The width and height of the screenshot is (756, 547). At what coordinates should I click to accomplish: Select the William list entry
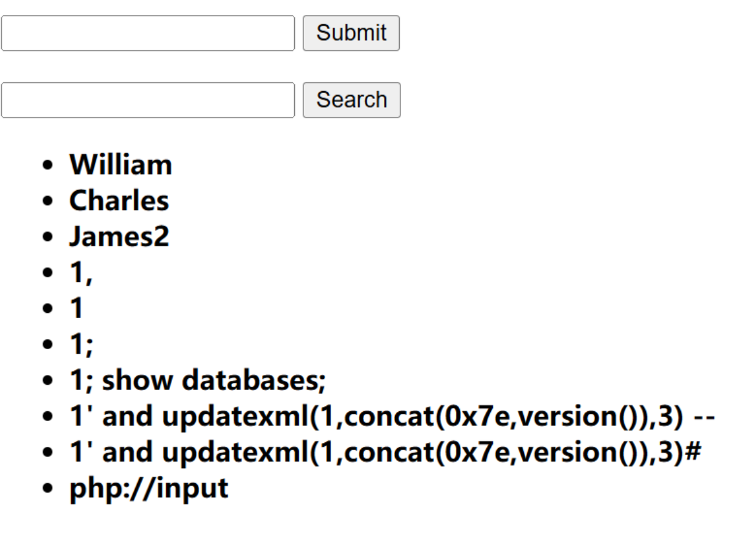[x=121, y=165]
